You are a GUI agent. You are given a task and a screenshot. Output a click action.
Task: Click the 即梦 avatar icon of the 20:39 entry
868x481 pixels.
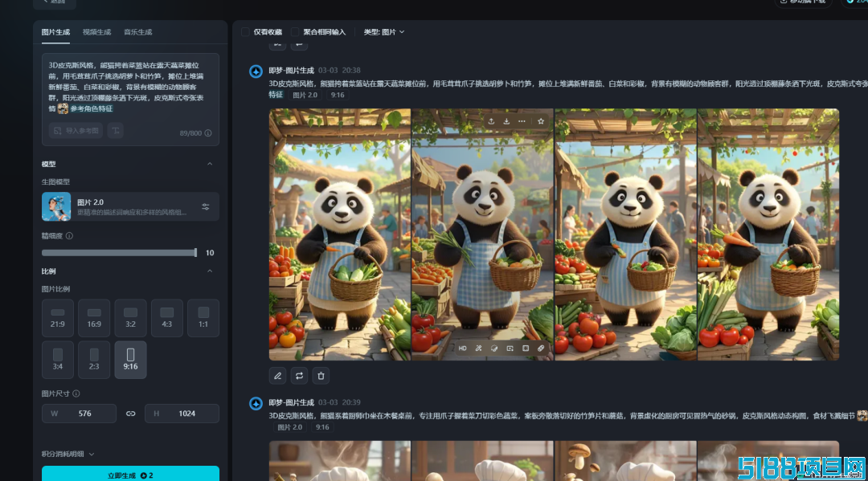coord(256,404)
